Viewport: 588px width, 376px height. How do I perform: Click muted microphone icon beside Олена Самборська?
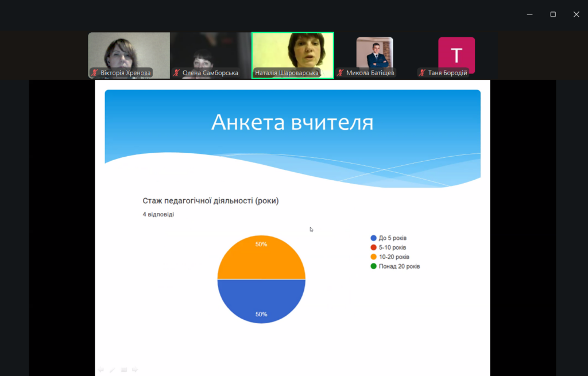pos(177,73)
